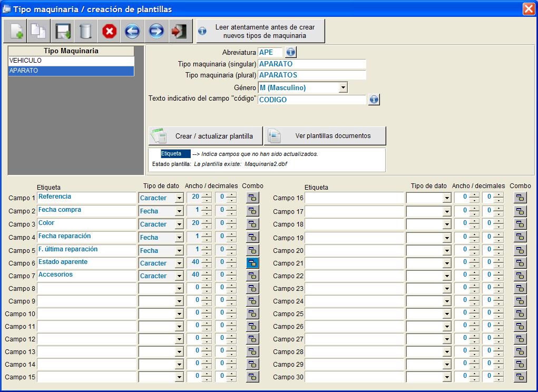
Task: Select VEHICULO in Tipo Maquinaria list
Action: [71, 61]
